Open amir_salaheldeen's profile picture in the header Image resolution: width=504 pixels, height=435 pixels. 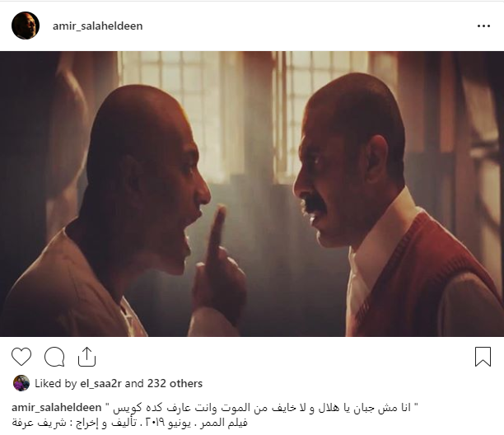point(26,26)
